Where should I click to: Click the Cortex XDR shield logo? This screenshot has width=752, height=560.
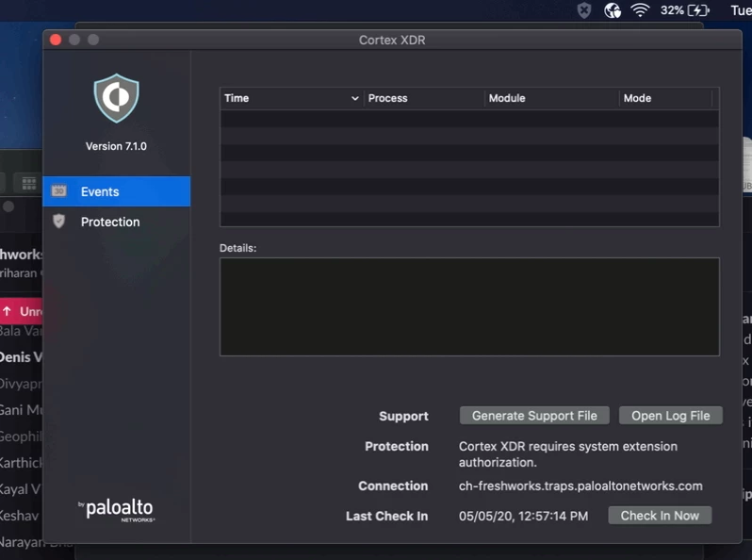(x=117, y=98)
